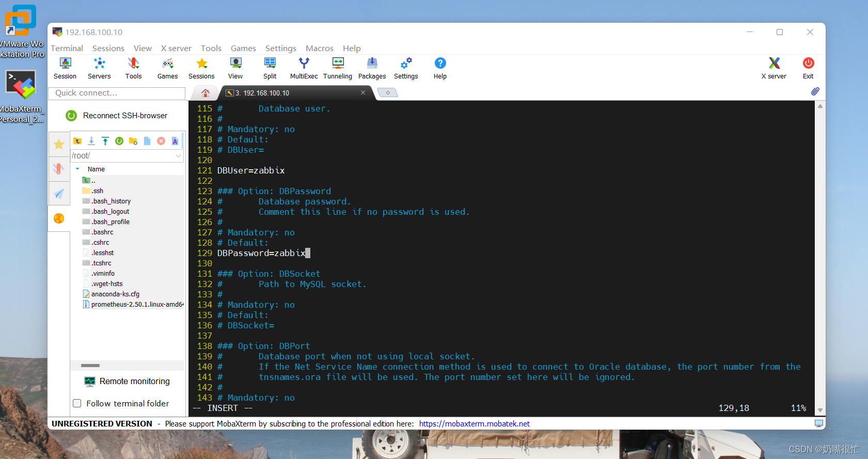Open the Macros menu
868x459 pixels.
point(320,48)
